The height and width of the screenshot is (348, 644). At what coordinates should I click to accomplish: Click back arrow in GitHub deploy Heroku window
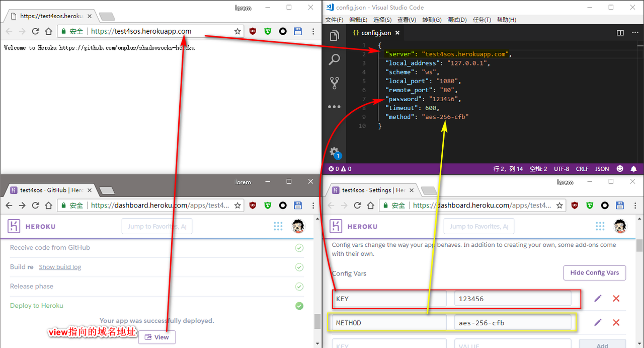coord(9,205)
